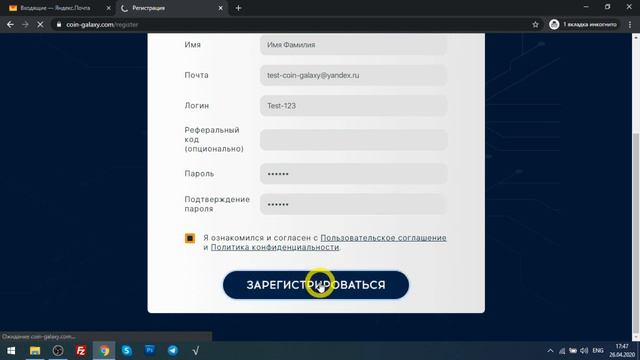Image resolution: width=640 pixels, height=360 pixels.
Task: Open the Пользовательское соглашение link
Action: 383,238
